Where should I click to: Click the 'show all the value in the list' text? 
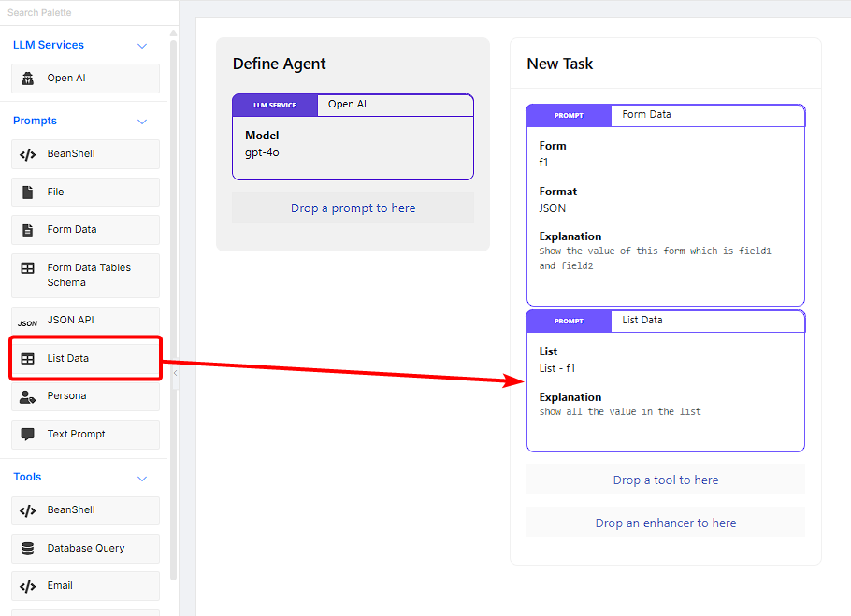pyautogui.click(x=620, y=411)
